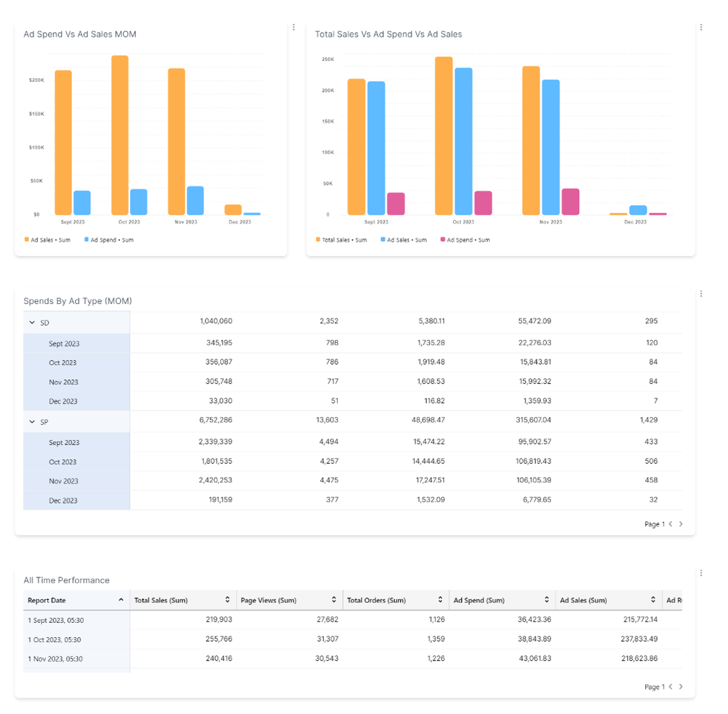The width and height of the screenshot is (728, 714).
Task: Open kebab menu for Total Sales Vs Ad Spend chart
Action: point(701,27)
